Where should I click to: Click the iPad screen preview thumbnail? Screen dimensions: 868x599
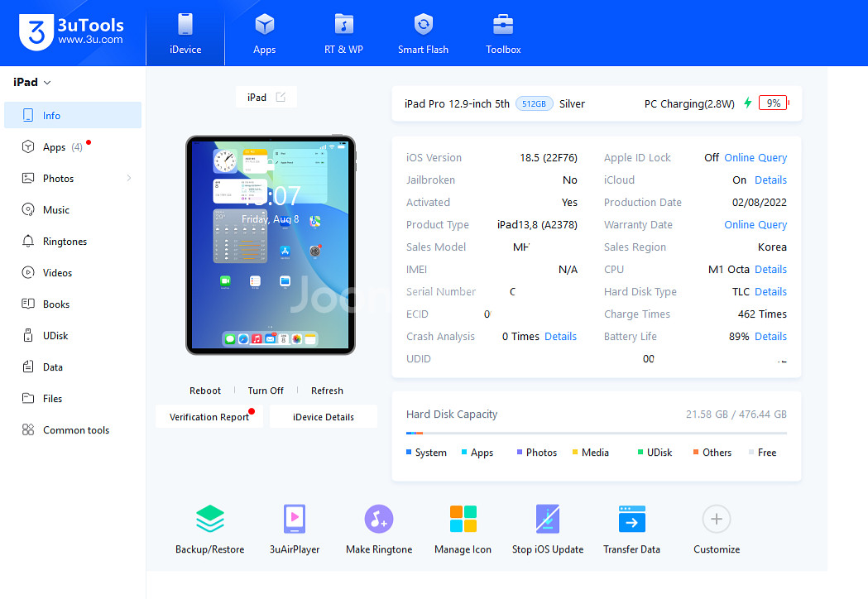coord(270,245)
